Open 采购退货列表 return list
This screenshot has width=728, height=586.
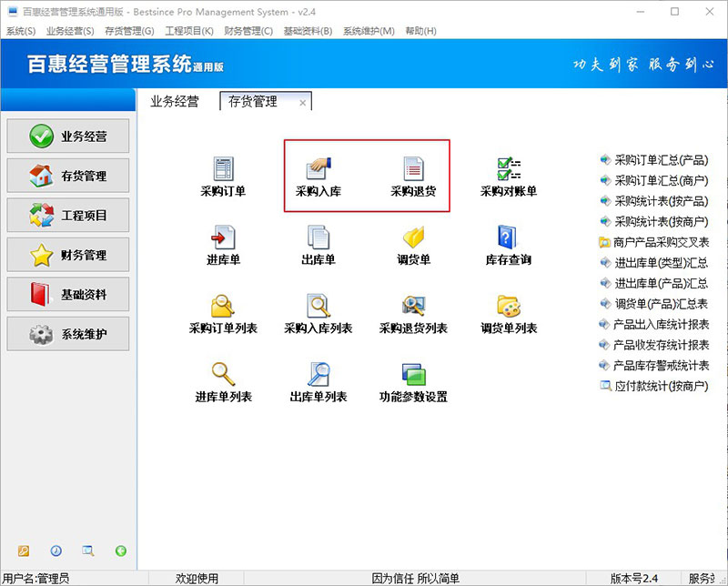pyautogui.click(x=413, y=314)
